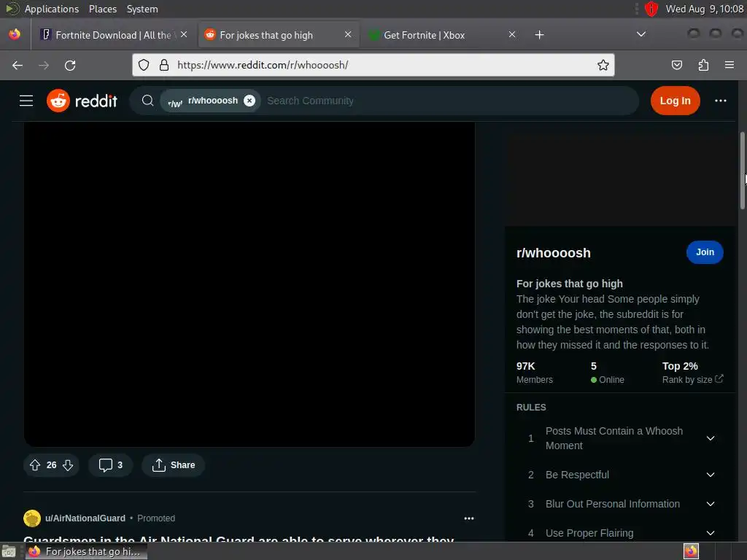The height and width of the screenshot is (560, 747).
Task: Open the Reddit hamburger navigation menu
Action: 26,101
